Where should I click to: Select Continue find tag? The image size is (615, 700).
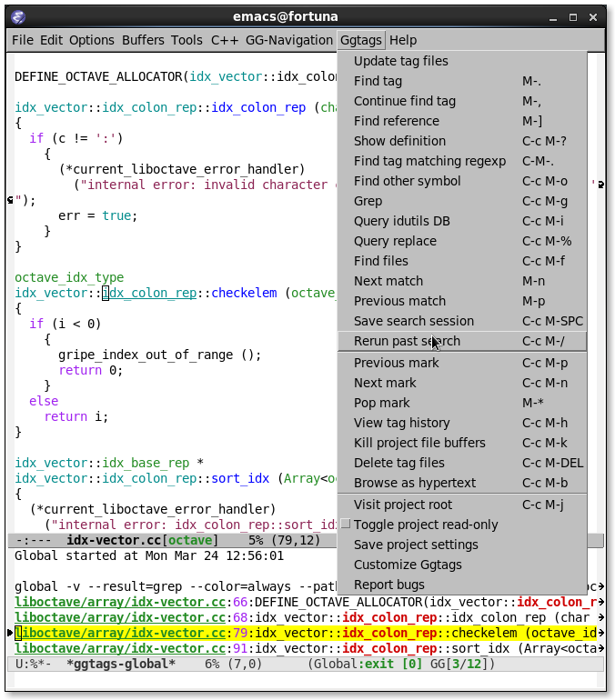pos(462,101)
